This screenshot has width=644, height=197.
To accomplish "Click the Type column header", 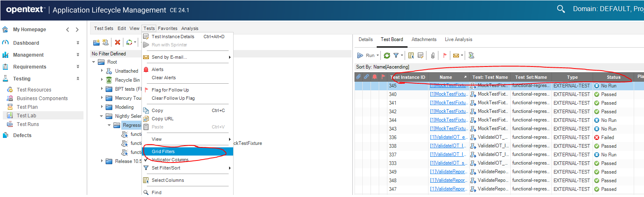I will click(572, 77).
